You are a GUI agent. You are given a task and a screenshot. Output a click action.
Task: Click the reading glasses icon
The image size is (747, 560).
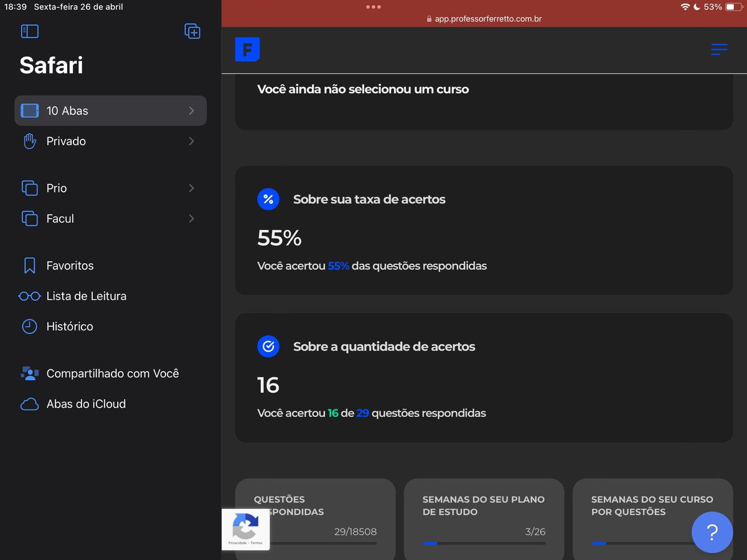point(29,296)
